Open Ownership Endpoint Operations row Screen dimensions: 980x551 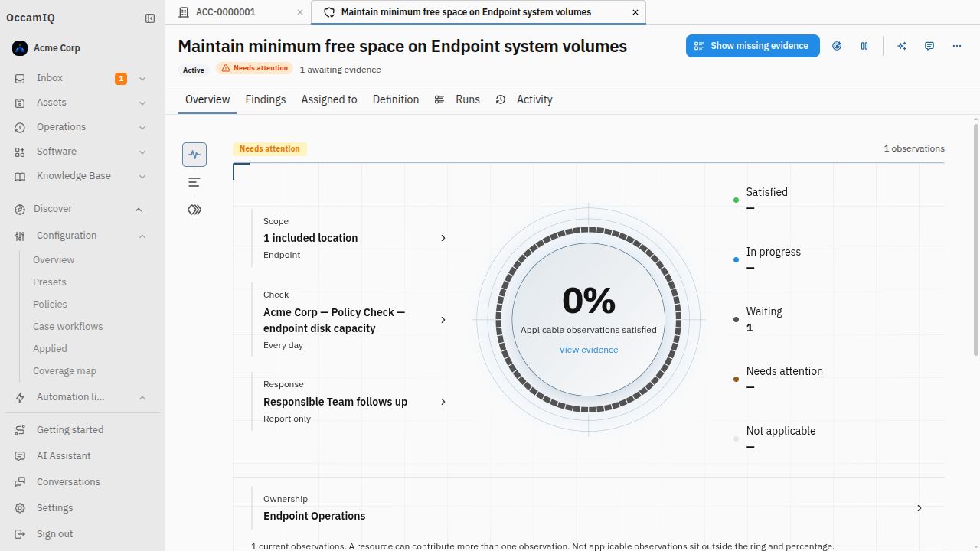588,508
